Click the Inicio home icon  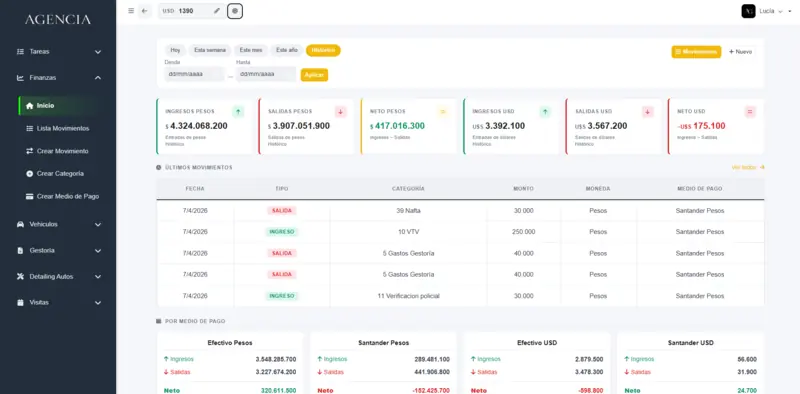(x=30, y=106)
